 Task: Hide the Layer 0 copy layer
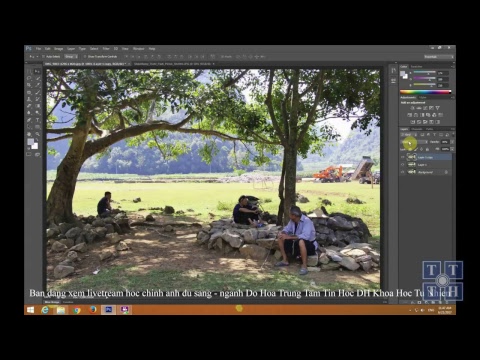[403, 157]
